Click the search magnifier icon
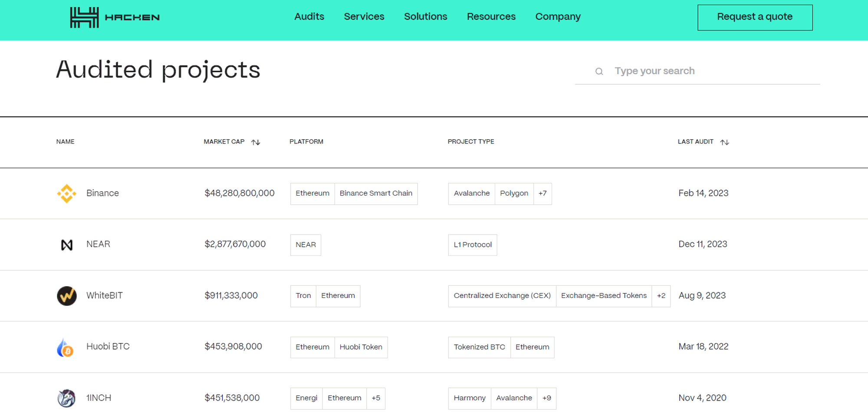Image resolution: width=868 pixels, height=412 pixels. [x=599, y=72]
